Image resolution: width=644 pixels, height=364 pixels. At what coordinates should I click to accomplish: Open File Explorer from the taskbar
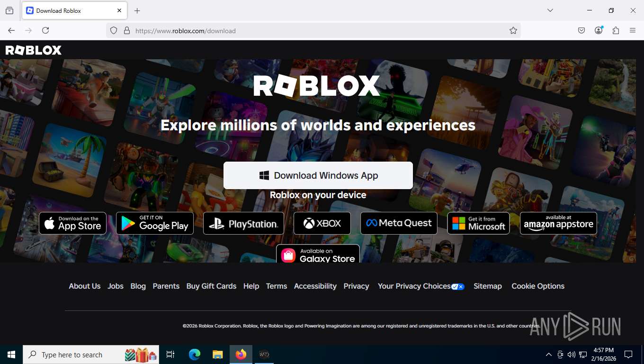click(x=218, y=355)
